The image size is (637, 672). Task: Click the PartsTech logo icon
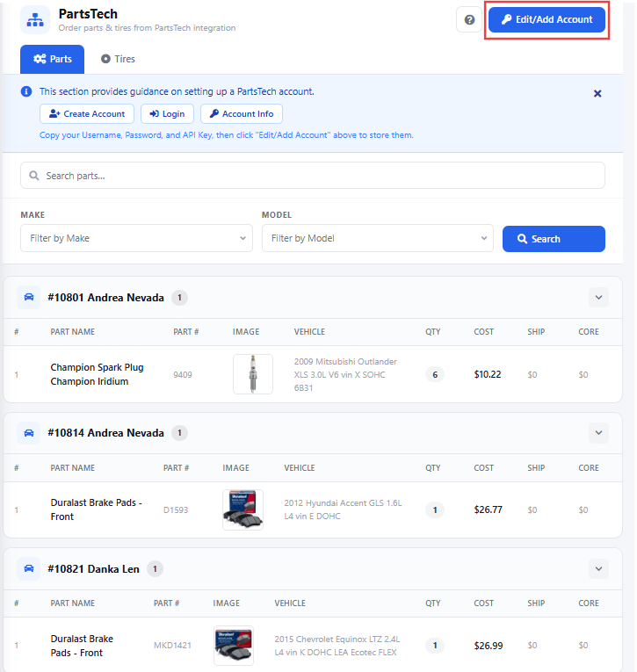(35, 19)
